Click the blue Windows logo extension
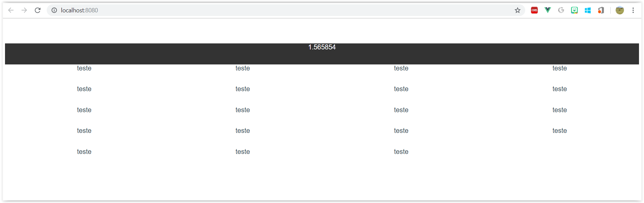644x203 pixels. point(588,10)
